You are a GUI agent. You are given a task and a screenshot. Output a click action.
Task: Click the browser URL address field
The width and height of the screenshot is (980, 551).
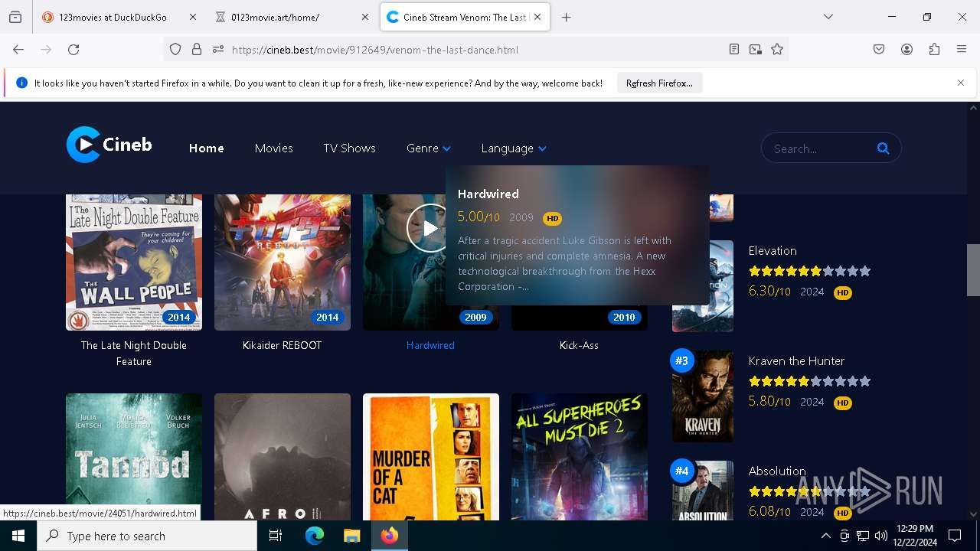tap(475, 50)
